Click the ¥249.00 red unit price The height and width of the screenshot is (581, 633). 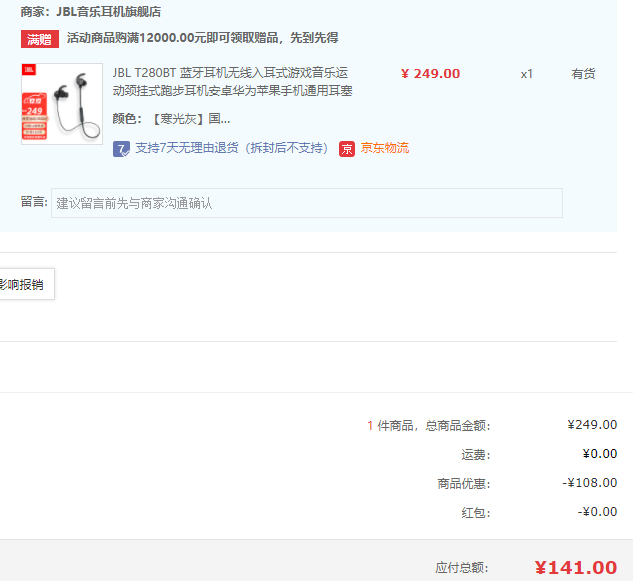click(x=430, y=73)
